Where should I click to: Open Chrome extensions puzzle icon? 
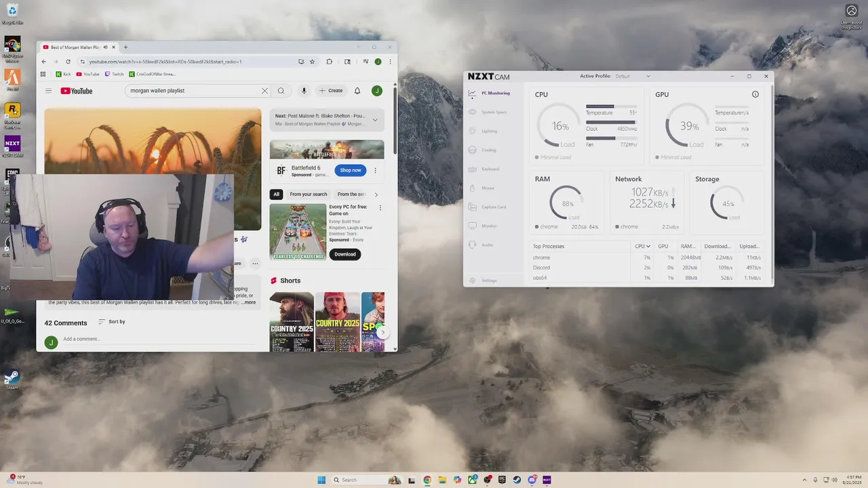pyautogui.click(x=330, y=62)
